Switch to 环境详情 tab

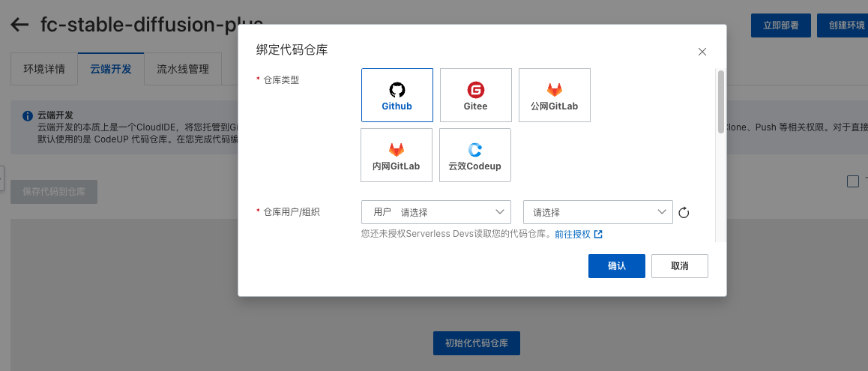point(44,69)
